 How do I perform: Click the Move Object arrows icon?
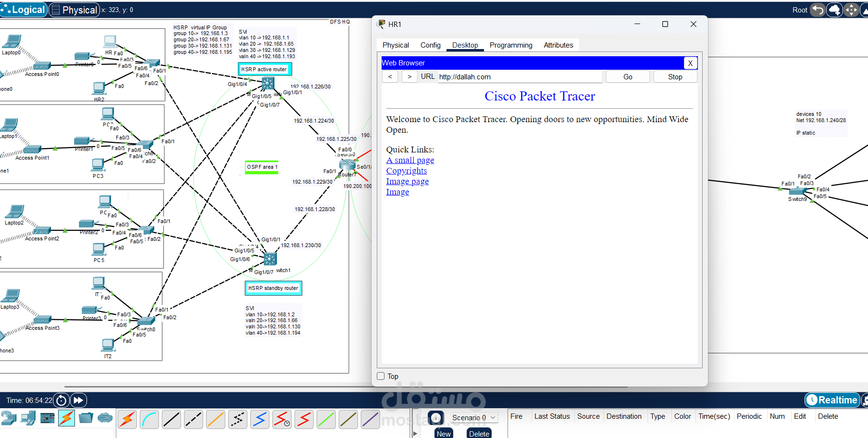pos(851,10)
